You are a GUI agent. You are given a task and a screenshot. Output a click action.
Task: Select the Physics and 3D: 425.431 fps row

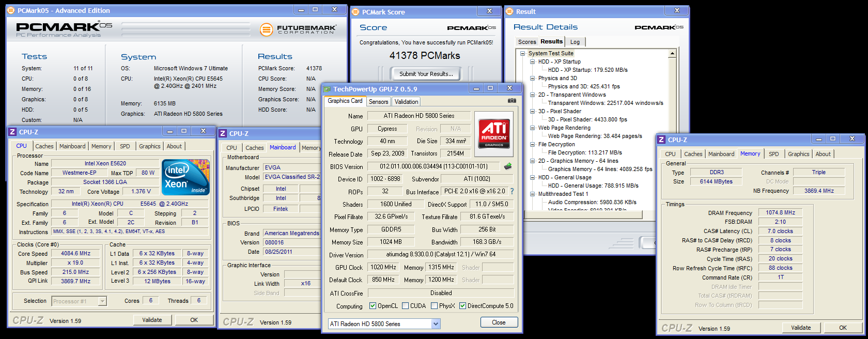pos(584,86)
